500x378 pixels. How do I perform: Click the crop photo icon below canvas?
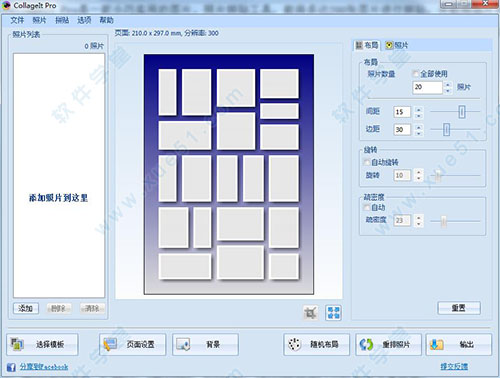(310, 313)
